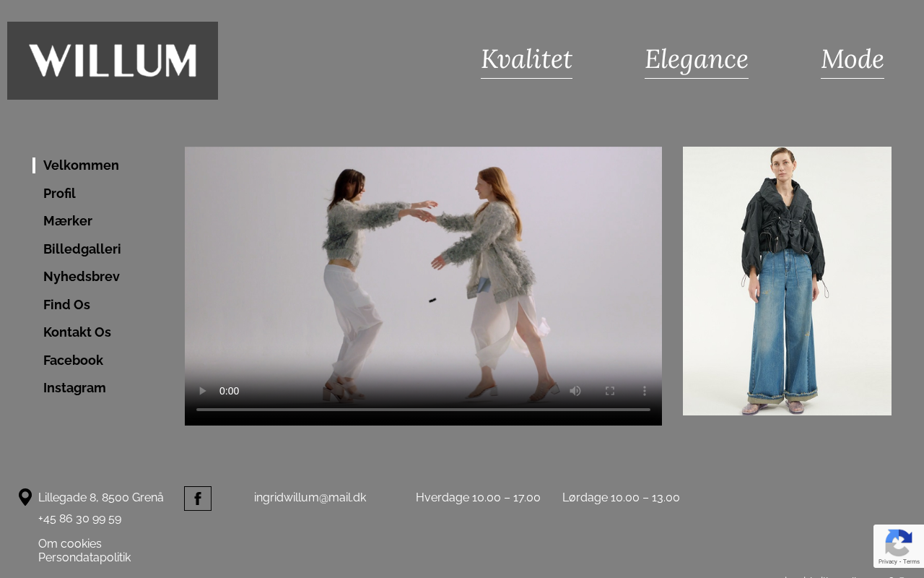924x578 pixels.
Task: Click the video time 0:00 display
Action: (x=229, y=391)
